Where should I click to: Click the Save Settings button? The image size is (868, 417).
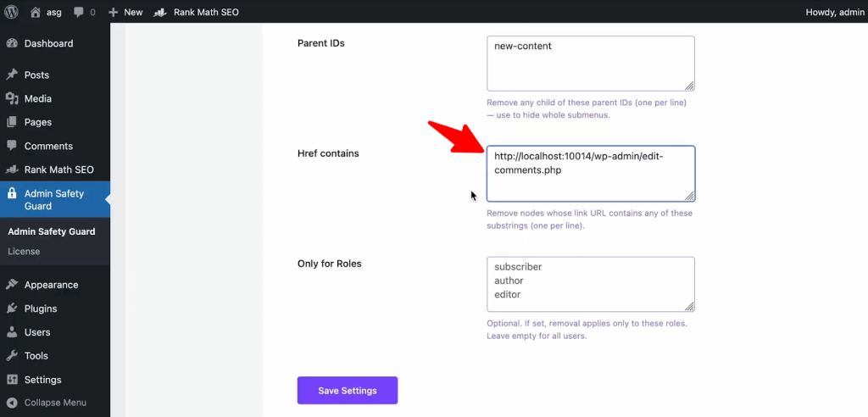[x=347, y=391]
